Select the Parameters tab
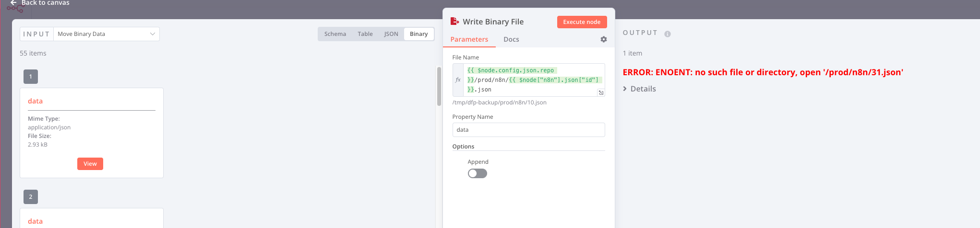Image resolution: width=980 pixels, height=228 pixels. coord(469,39)
